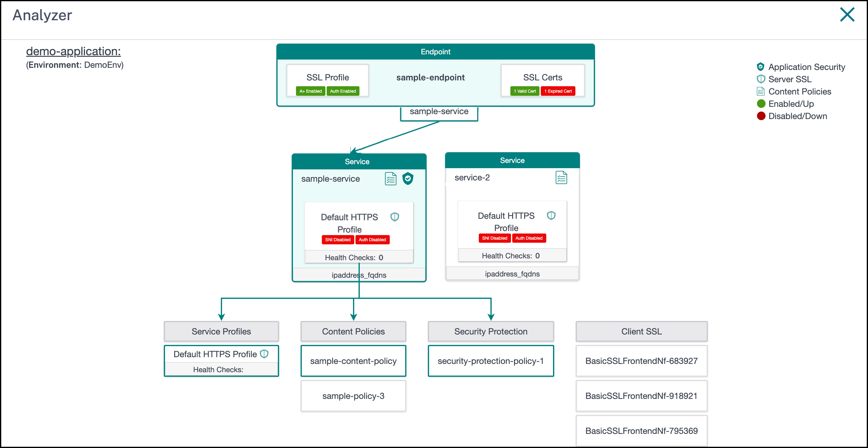Click application security shield in sample-service card

(x=408, y=179)
